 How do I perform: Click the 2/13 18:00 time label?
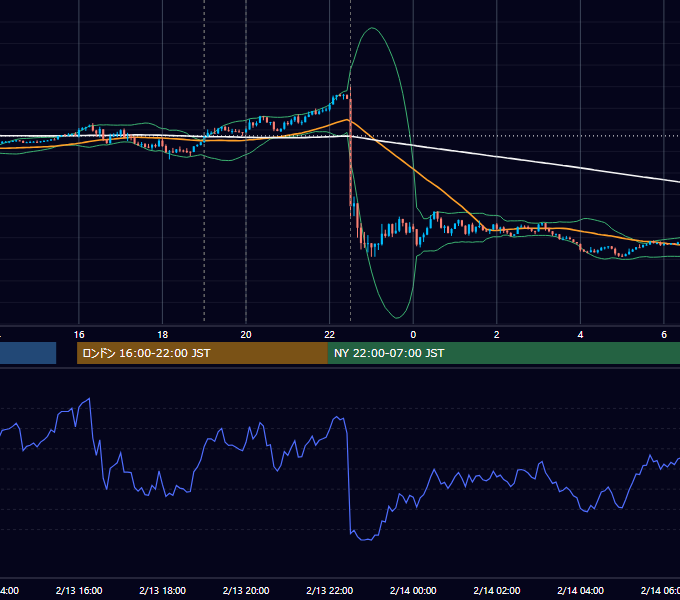[163, 590]
